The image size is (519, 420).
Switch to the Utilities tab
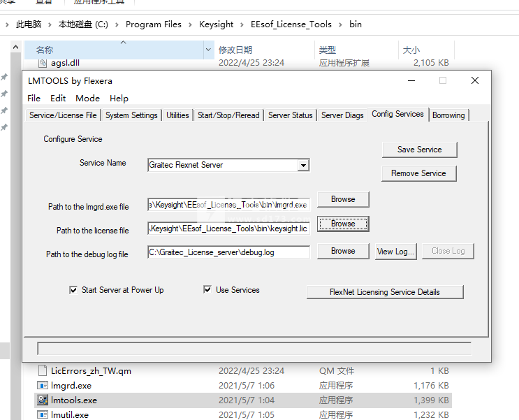point(177,115)
